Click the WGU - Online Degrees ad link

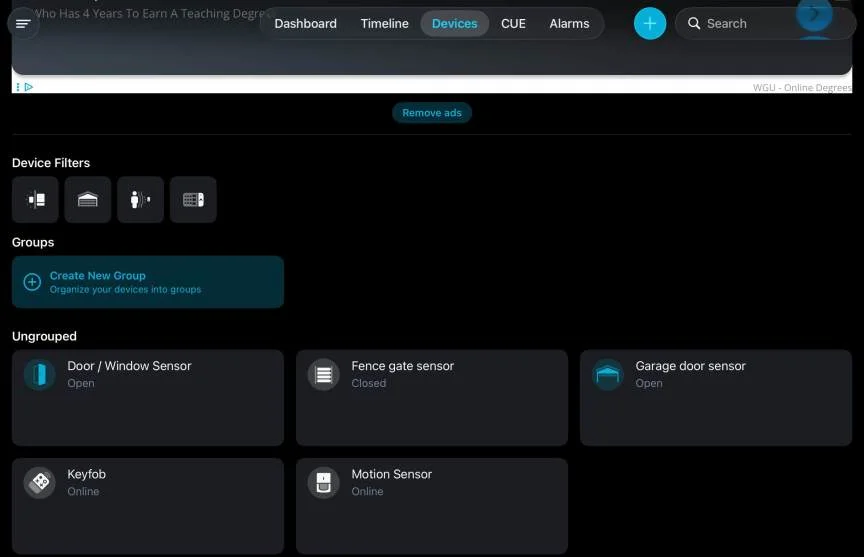(802, 88)
